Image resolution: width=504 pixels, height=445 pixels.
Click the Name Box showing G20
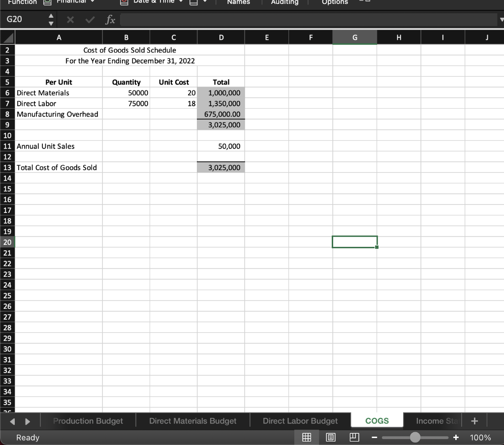coord(24,19)
